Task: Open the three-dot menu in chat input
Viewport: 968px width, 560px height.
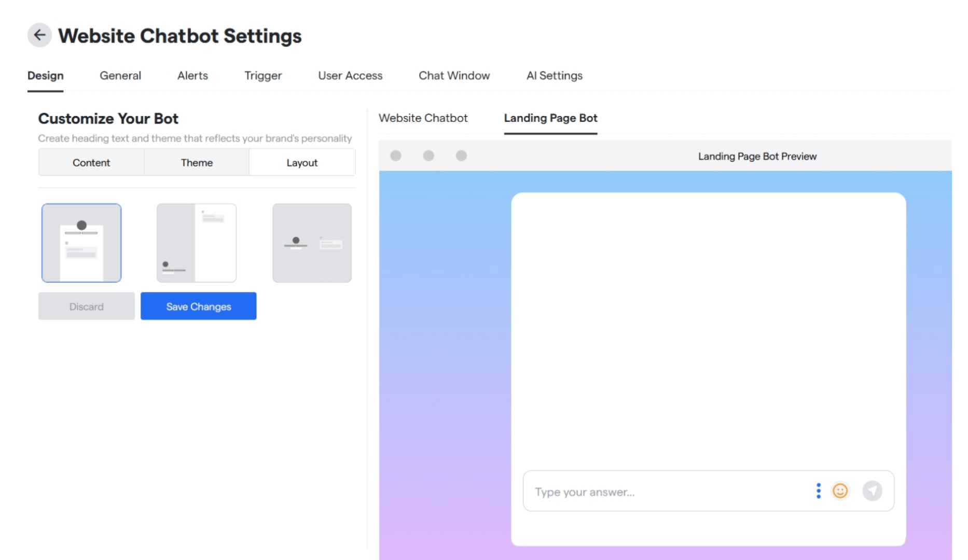Action: coord(818,491)
